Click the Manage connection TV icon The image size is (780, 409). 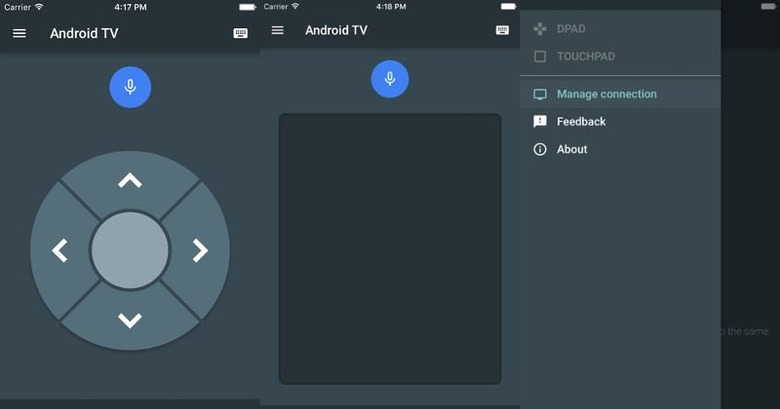pyautogui.click(x=540, y=94)
